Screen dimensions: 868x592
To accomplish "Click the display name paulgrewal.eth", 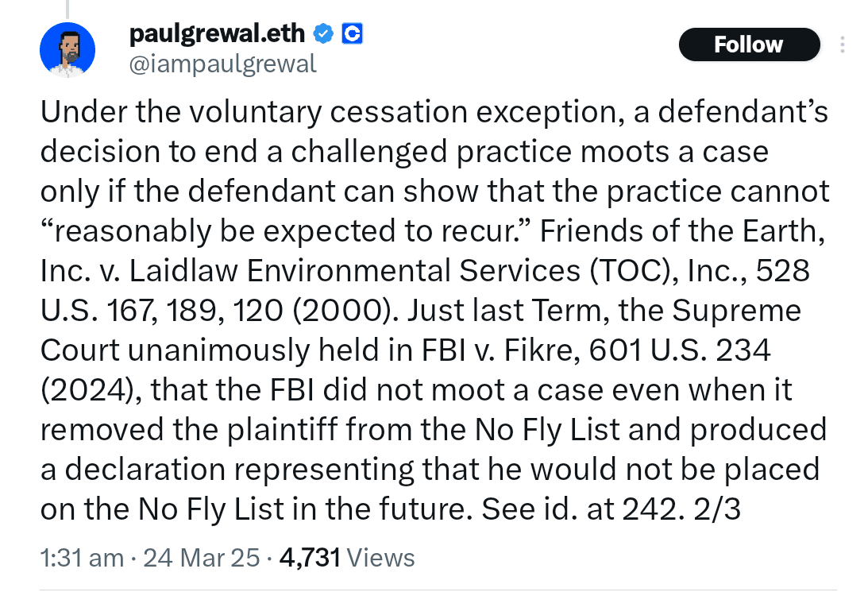I will point(216,33).
